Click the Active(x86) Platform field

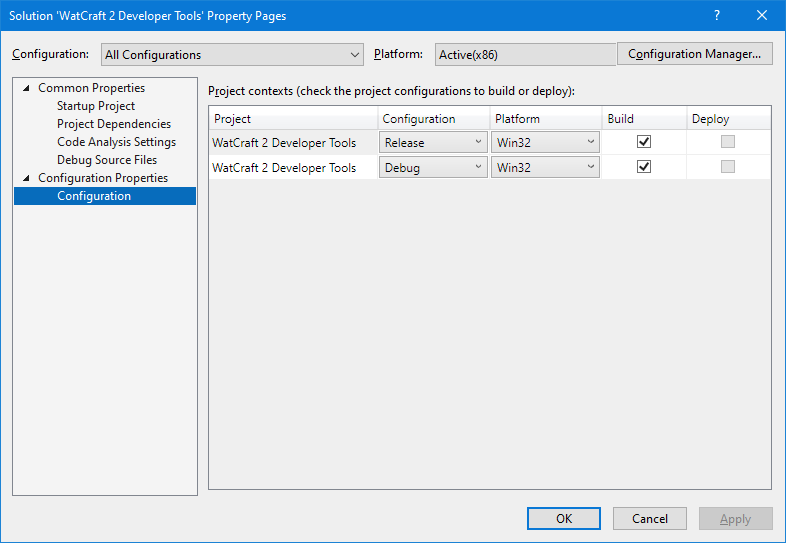point(525,54)
